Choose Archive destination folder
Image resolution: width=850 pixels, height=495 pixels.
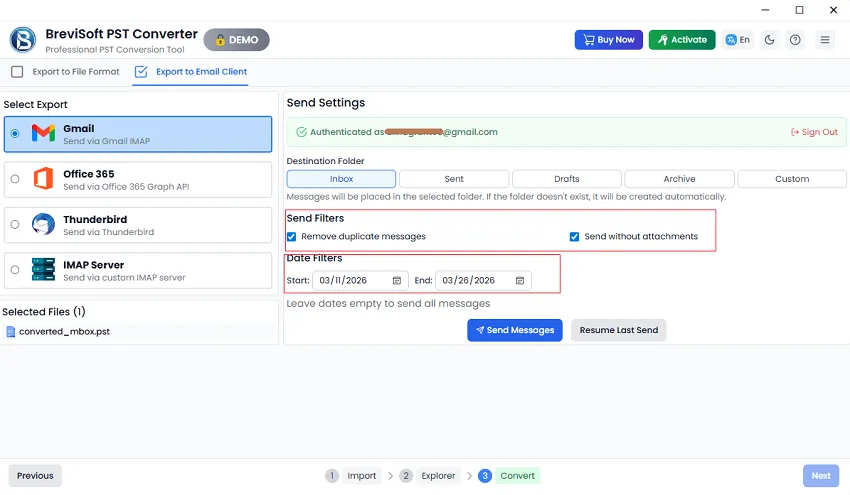coord(679,179)
